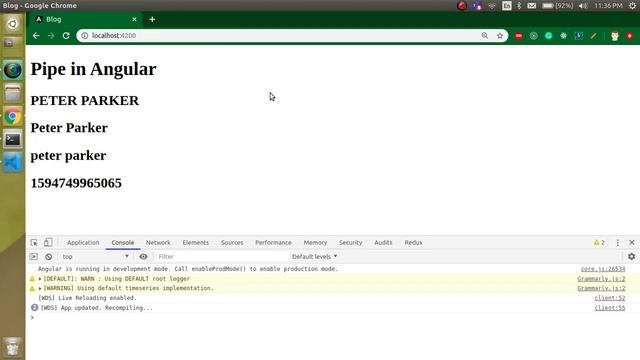Image resolution: width=640 pixels, height=360 pixels.
Task: Open console settings gear
Action: (631, 257)
